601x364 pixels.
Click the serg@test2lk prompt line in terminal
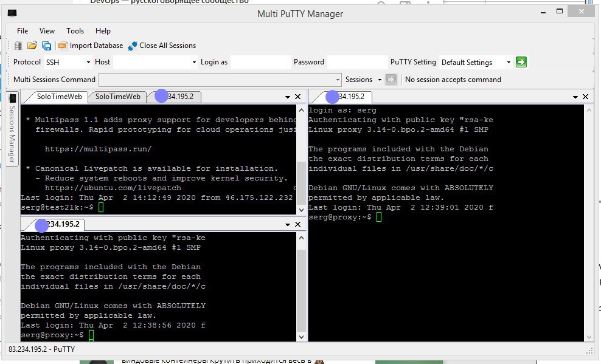[x=62, y=207]
